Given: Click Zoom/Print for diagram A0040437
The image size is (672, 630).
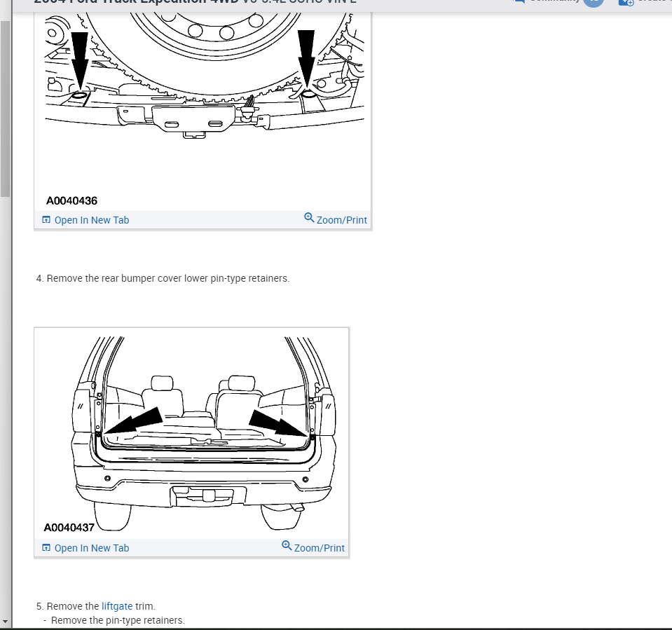Looking at the screenshot, I should [313, 547].
